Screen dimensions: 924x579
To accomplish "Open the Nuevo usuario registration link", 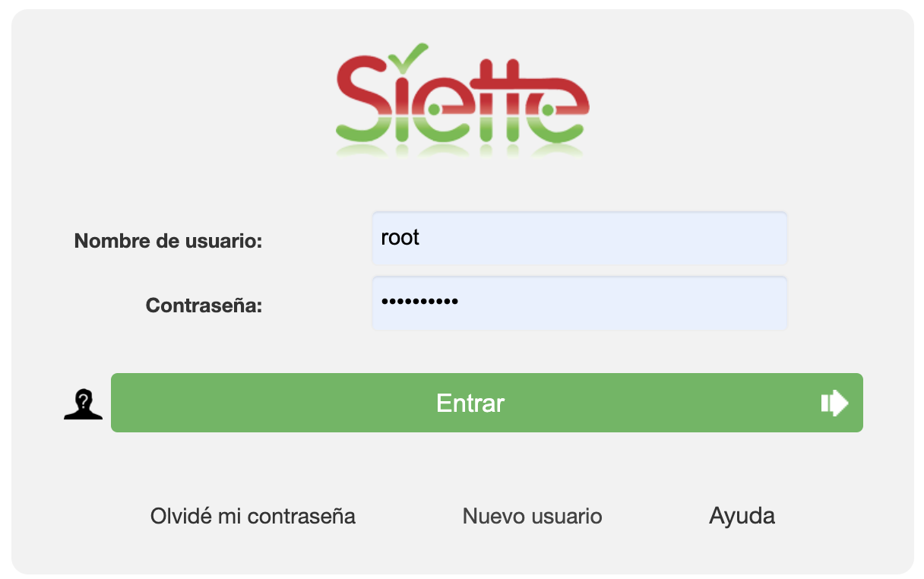I will pos(532,517).
